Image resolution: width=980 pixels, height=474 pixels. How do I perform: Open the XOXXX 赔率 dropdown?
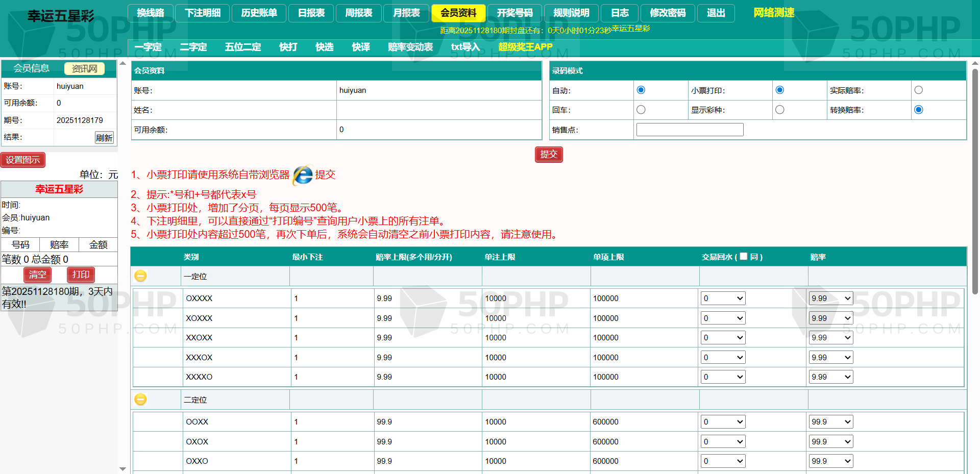click(x=830, y=318)
